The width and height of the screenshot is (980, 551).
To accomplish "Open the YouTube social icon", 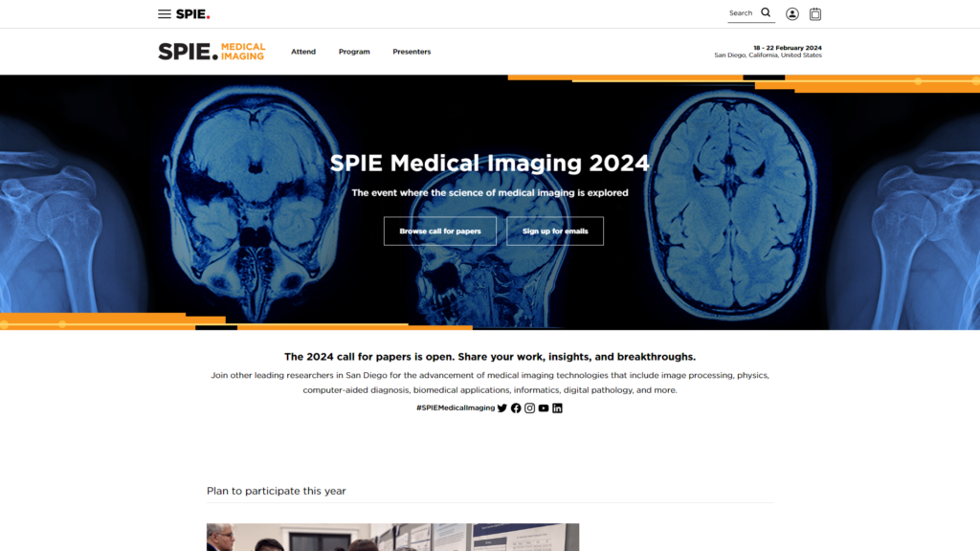I will 544,408.
